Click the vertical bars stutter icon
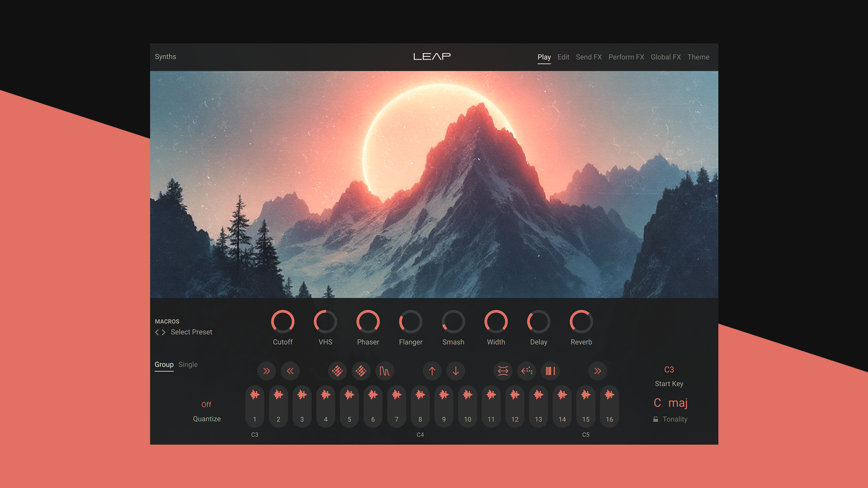868x488 pixels. tap(550, 371)
